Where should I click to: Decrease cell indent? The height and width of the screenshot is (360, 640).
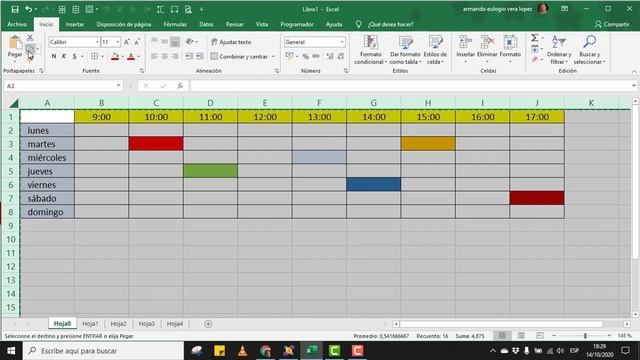click(x=189, y=56)
